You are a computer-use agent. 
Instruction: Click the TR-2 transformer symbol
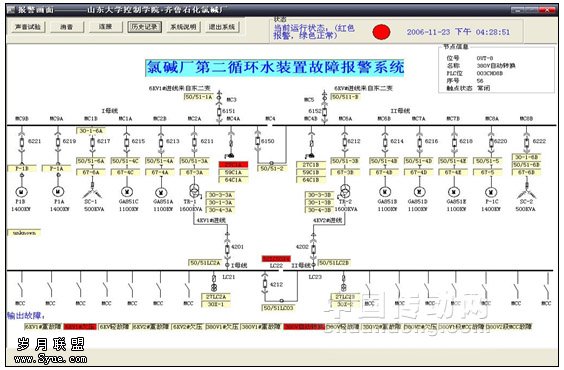click(x=344, y=190)
